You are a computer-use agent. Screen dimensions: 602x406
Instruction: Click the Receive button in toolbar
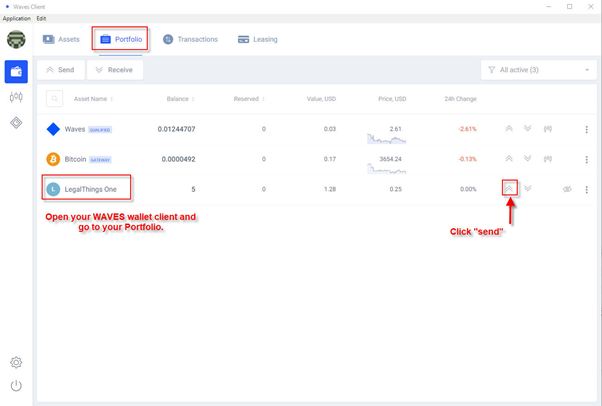[x=115, y=70]
